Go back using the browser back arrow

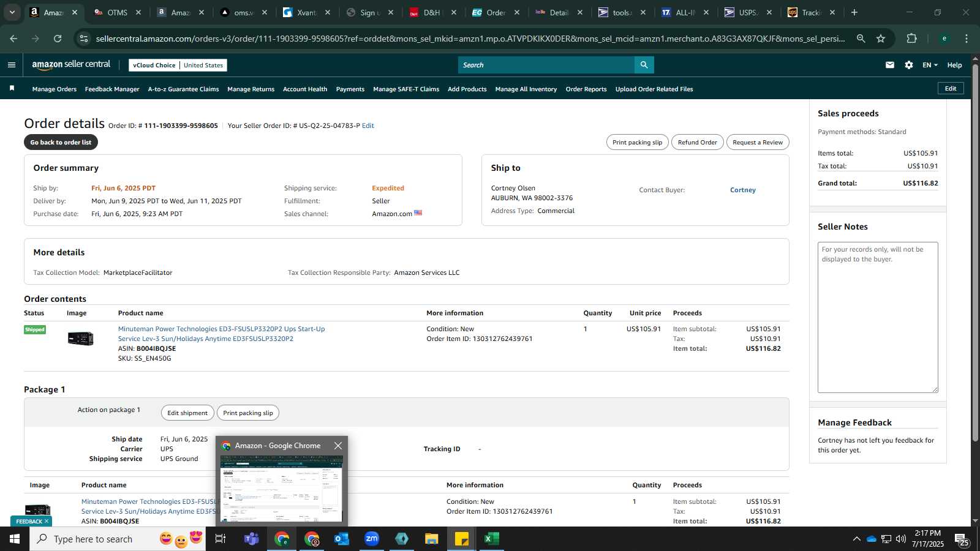click(13, 39)
